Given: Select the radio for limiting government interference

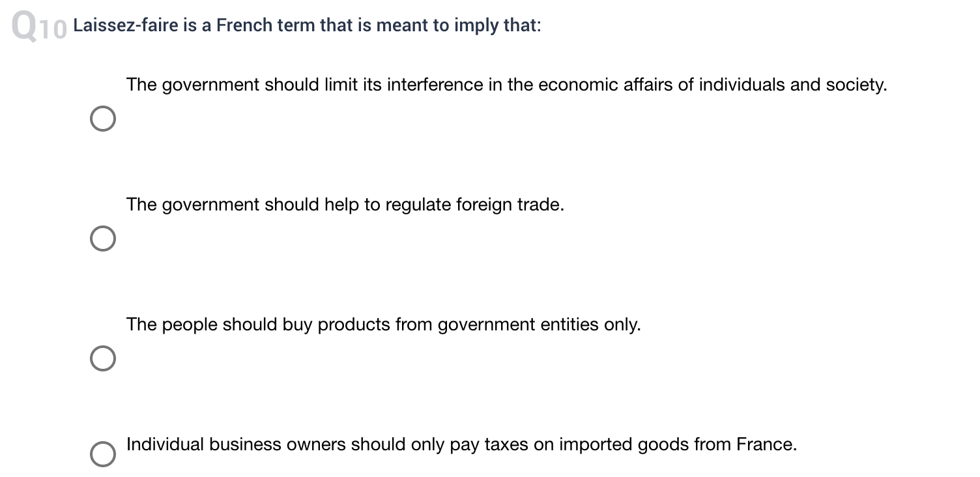Looking at the screenshot, I should [x=104, y=119].
